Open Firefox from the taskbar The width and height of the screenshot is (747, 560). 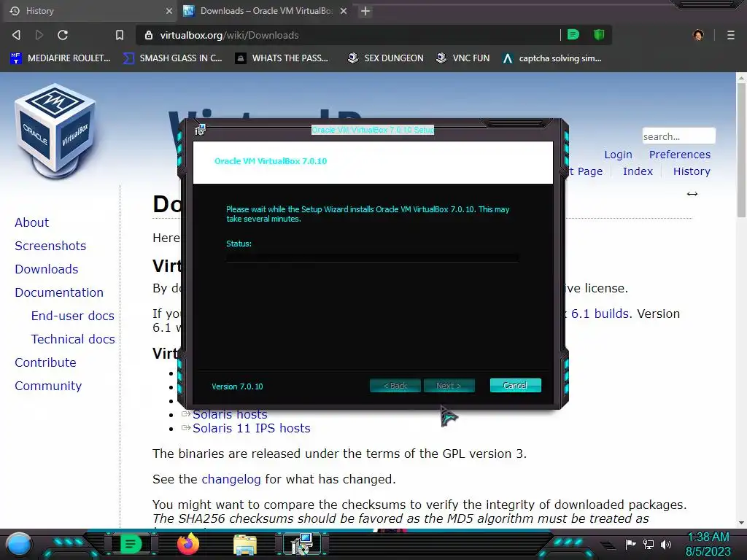coord(187,544)
